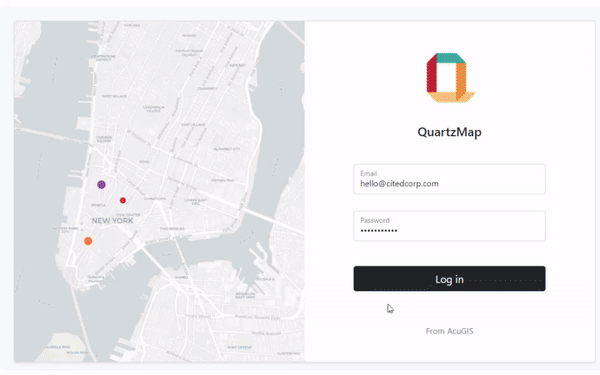Screen dimensions: 600x375
Task: Click the Chinatown label on map
Action: pyautogui.click(x=155, y=199)
